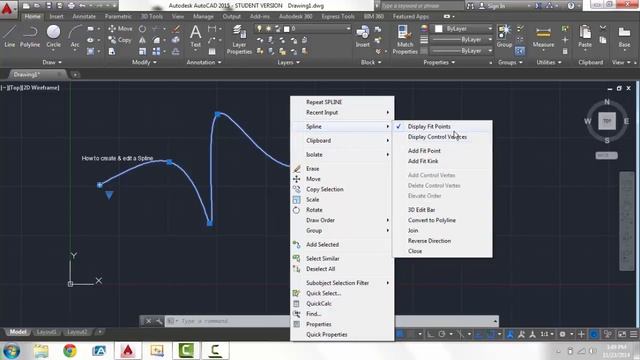640x360 pixels.
Task: Expand the Annotation panel arrow
Action: [x=220, y=62]
